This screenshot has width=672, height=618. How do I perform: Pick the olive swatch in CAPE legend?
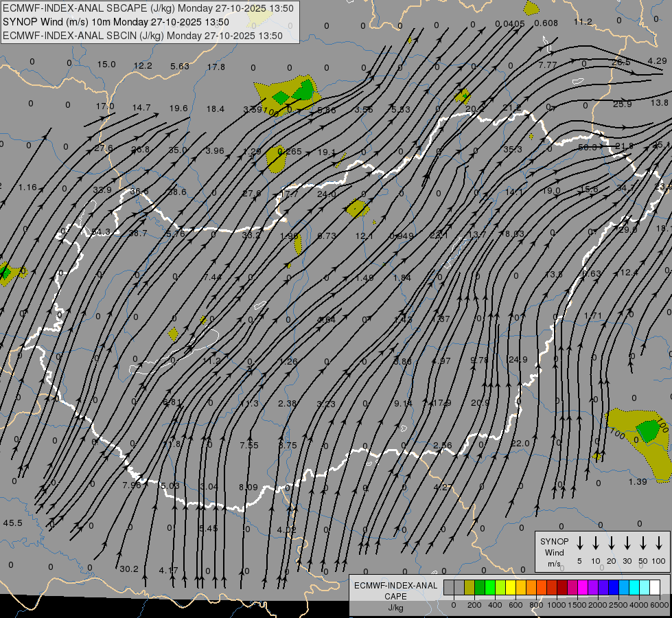[x=470, y=588]
